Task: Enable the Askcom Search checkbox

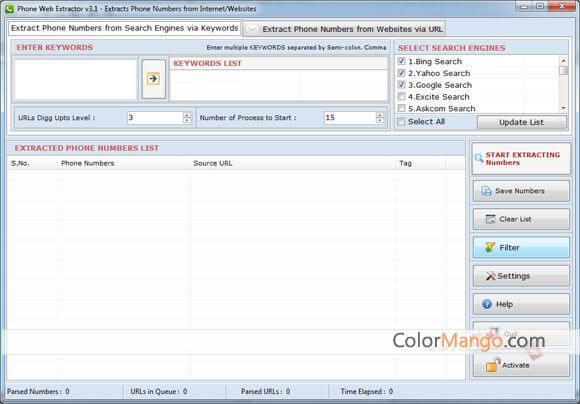Action: (401, 108)
